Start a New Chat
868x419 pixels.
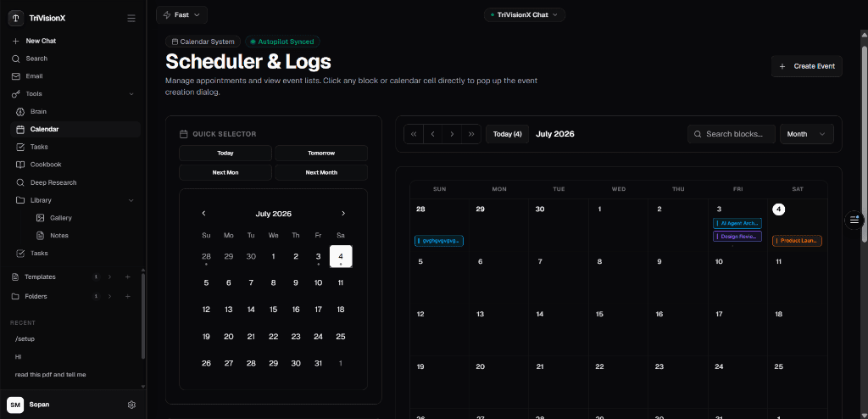coord(41,41)
